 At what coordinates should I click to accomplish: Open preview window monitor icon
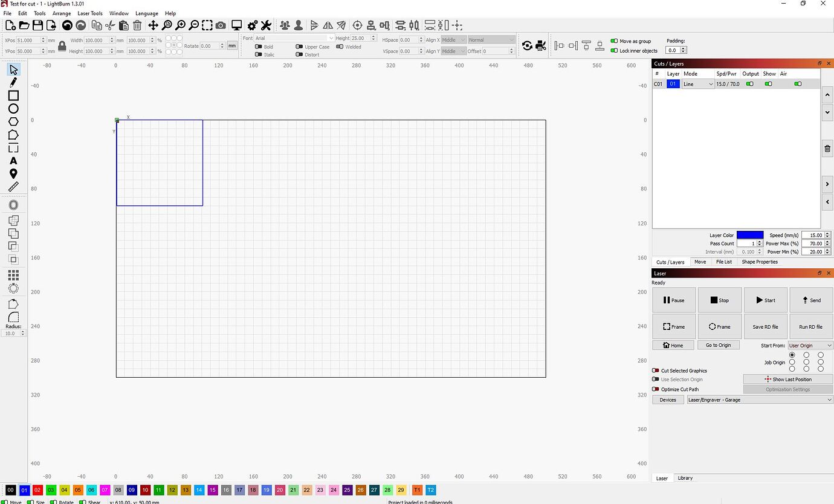click(x=236, y=25)
